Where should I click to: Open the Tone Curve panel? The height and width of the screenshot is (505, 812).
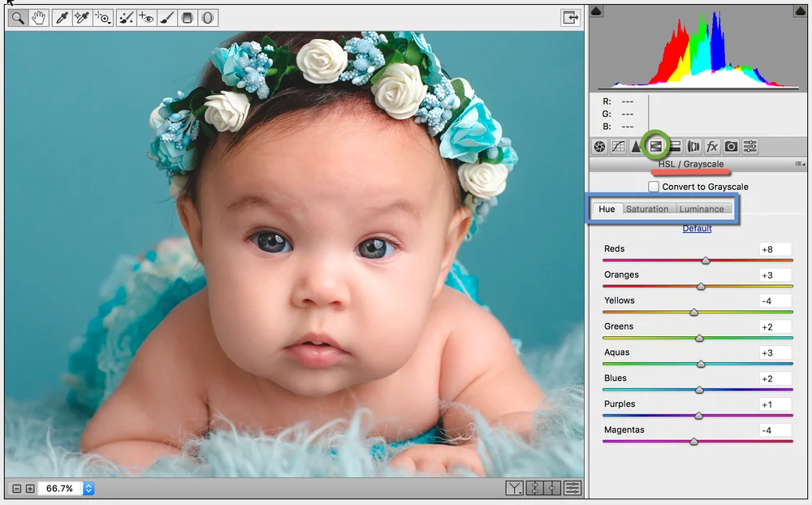[619, 146]
